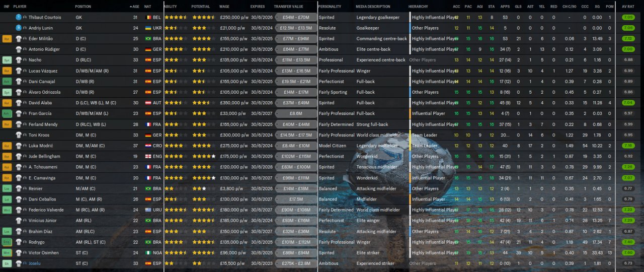Screen dimensions: 644x272
Task: Click Osimhen's 7.60 average rating badge
Action: 628,252
